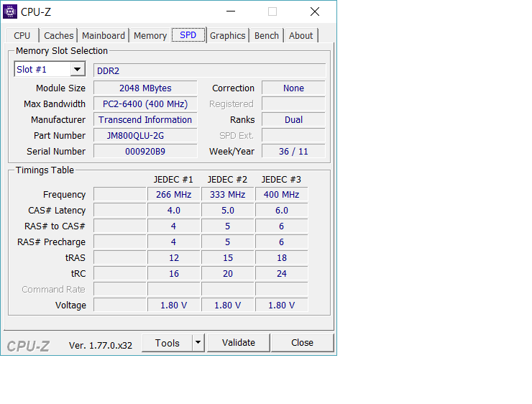Click CAS# Latency value 4.0

[174, 211]
